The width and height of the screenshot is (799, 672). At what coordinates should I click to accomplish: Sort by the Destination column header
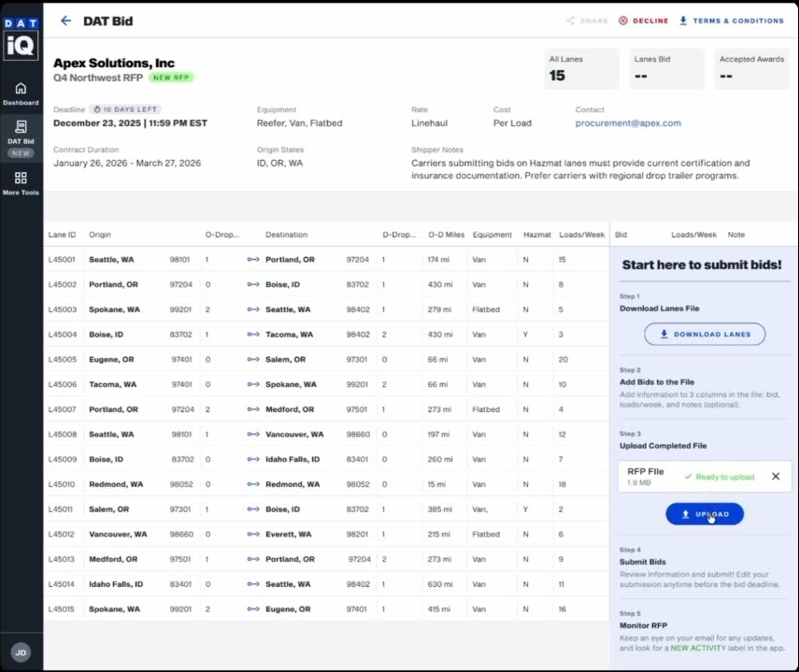coord(286,235)
